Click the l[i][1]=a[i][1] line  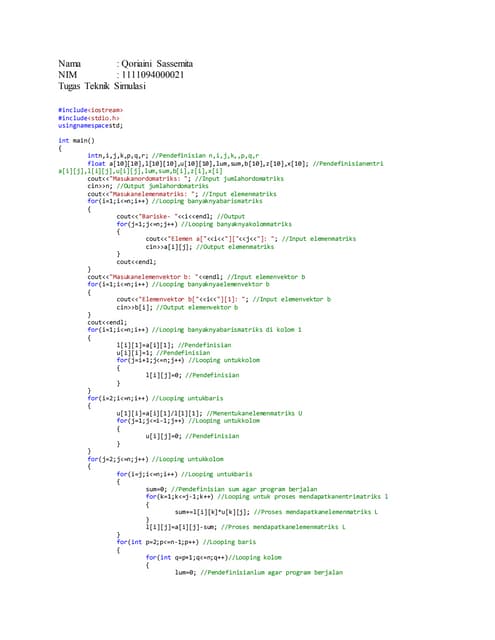(174, 345)
